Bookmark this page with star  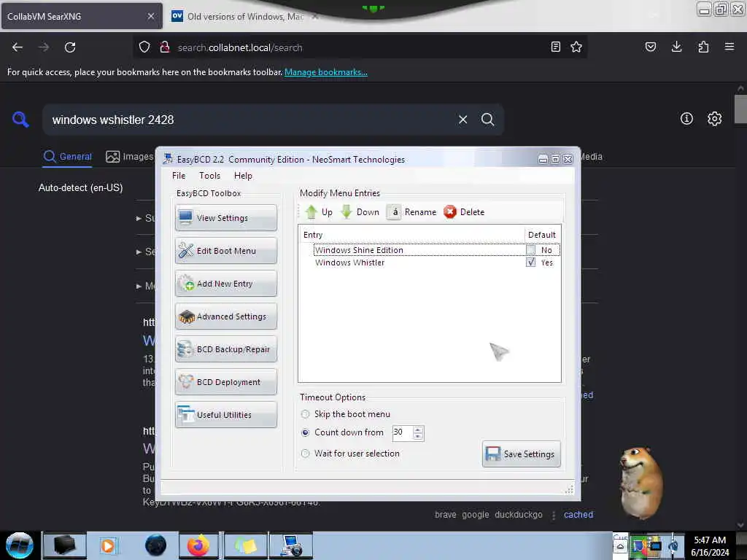[x=576, y=47]
